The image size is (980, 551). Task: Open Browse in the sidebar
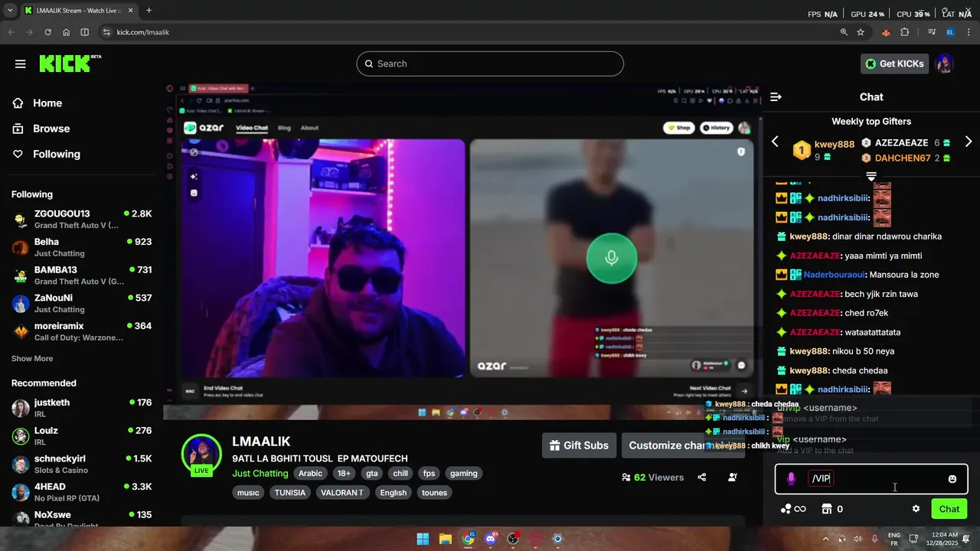tap(51, 129)
